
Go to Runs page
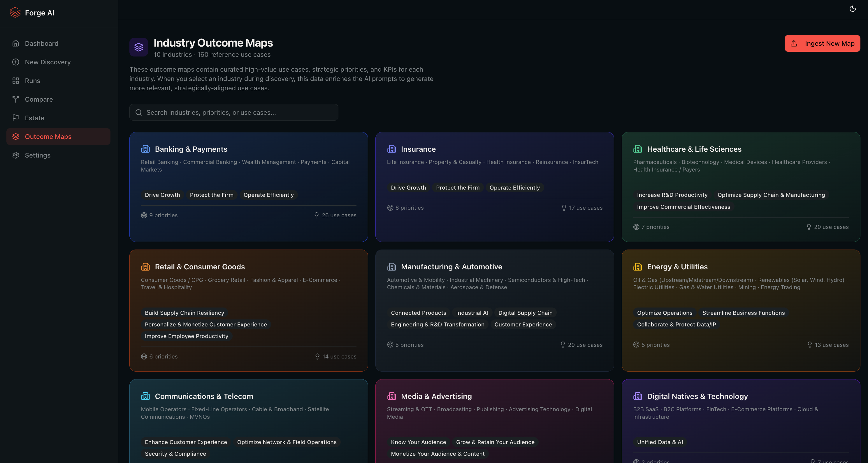coord(58,81)
